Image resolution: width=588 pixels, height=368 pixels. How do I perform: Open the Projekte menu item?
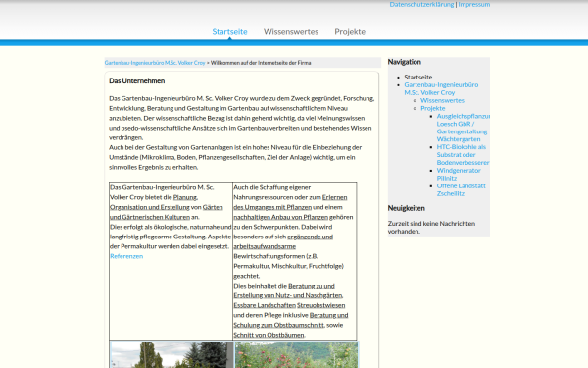[x=350, y=32]
